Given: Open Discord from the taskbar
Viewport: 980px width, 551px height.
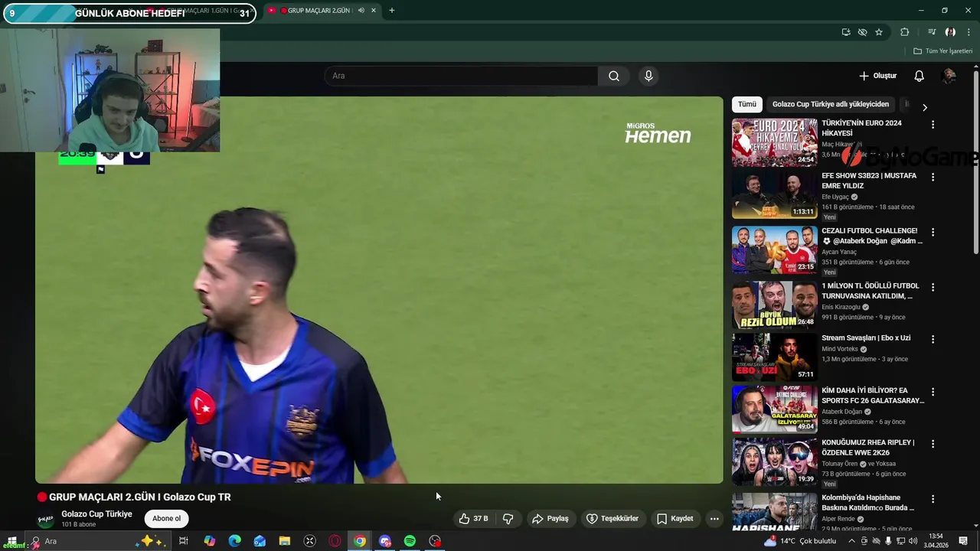Looking at the screenshot, I should [385, 541].
